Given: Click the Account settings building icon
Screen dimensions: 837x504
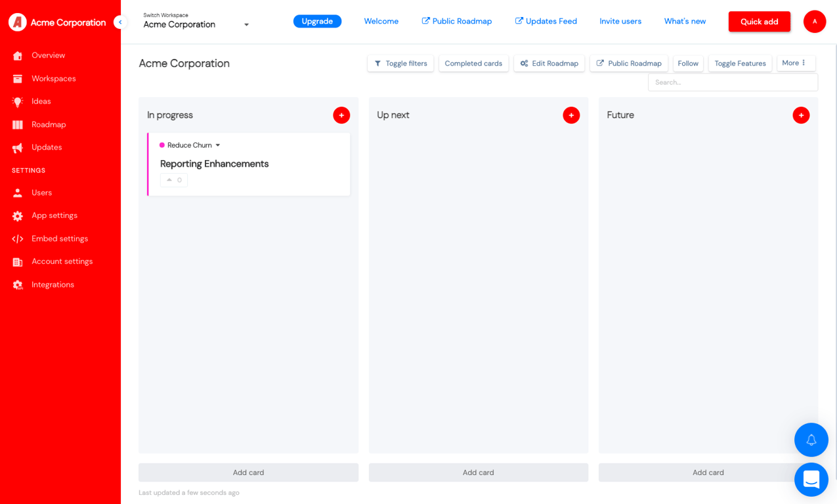Looking at the screenshot, I should click(x=18, y=262).
